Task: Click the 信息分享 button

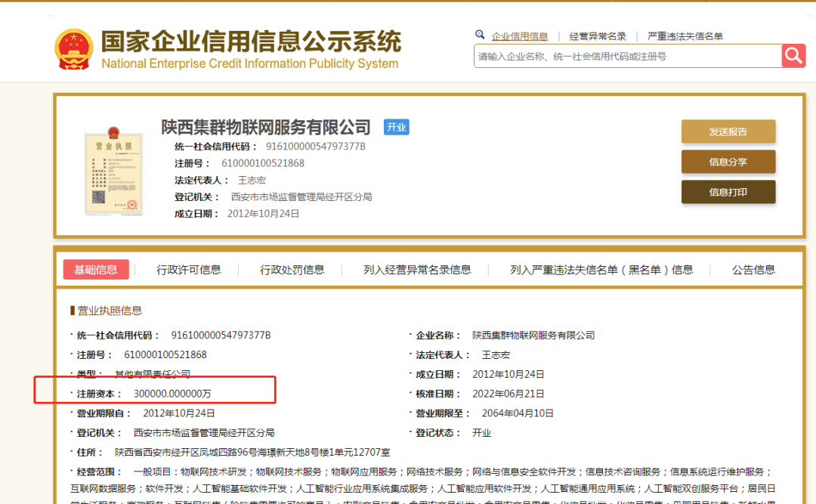Action: click(x=728, y=162)
